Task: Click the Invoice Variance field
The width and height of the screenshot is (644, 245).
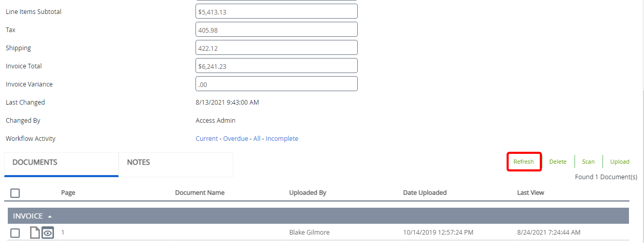Action: coord(276,84)
